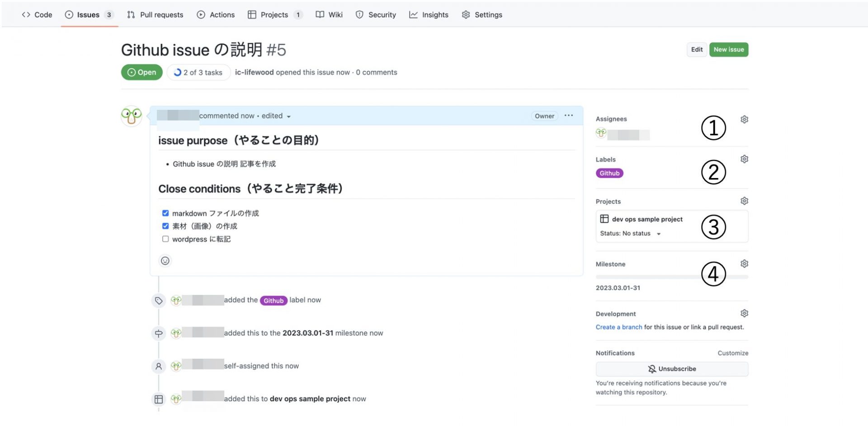Open the Labels gear settings
The height and width of the screenshot is (426, 868).
click(x=744, y=159)
